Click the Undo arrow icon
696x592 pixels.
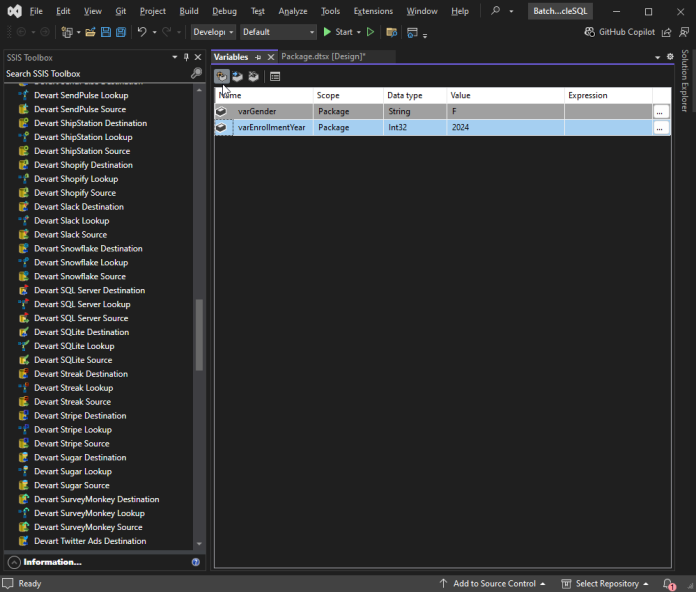click(x=142, y=32)
